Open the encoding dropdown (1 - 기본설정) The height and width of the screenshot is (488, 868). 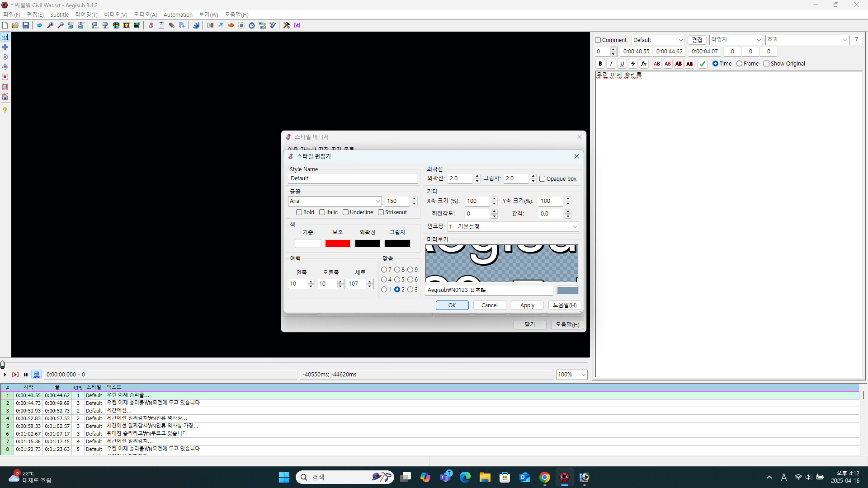(x=575, y=227)
